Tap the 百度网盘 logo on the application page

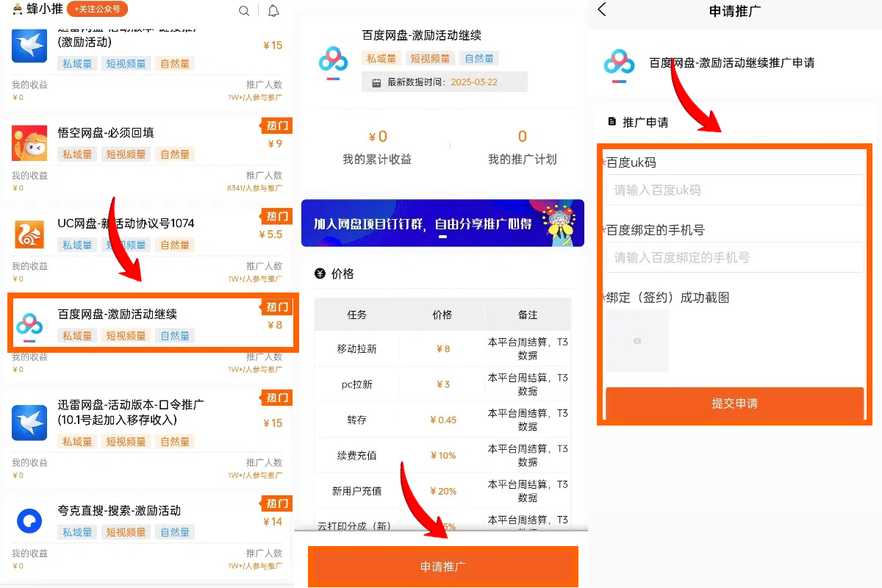619,65
